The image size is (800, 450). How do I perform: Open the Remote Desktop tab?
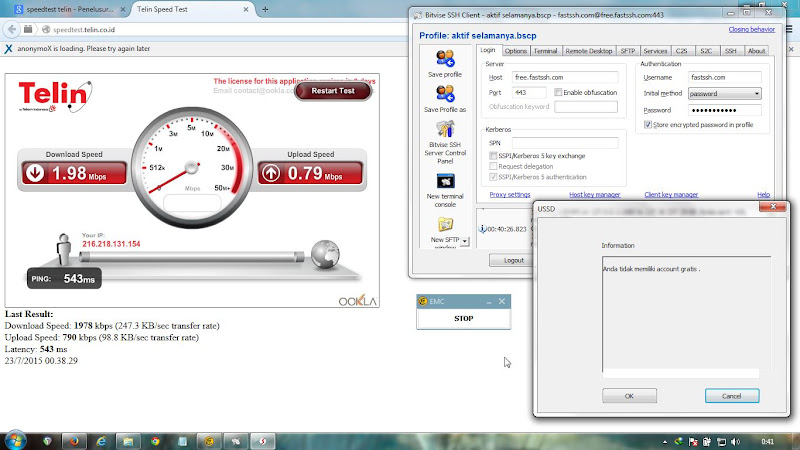589,51
